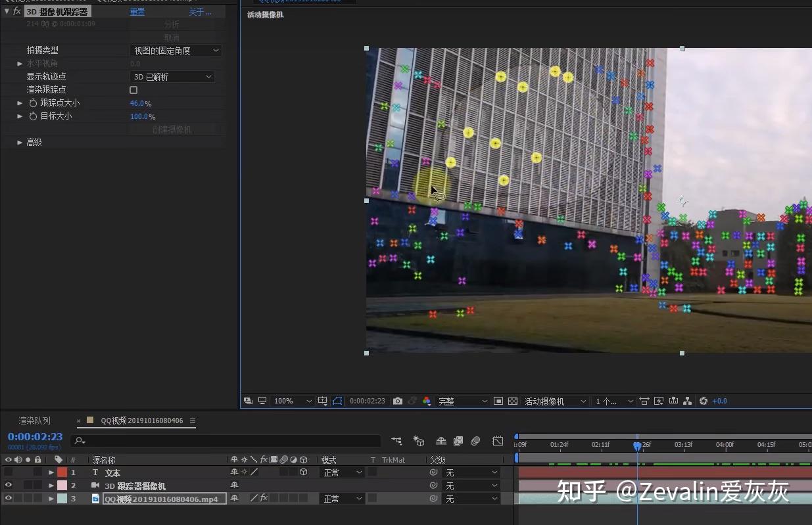Image resolution: width=812 pixels, height=525 pixels.
Task: Expand the 目标大小 property
Action: 20,116
